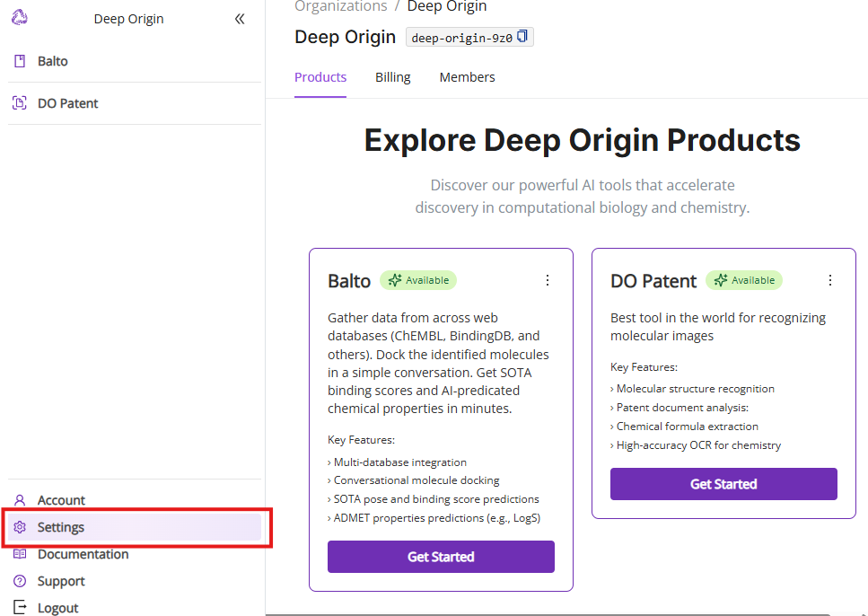The height and width of the screenshot is (616, 868).
Task: Go to Organizations breadcrumb link
Action: pyautogui.click(x=340, y=7)
